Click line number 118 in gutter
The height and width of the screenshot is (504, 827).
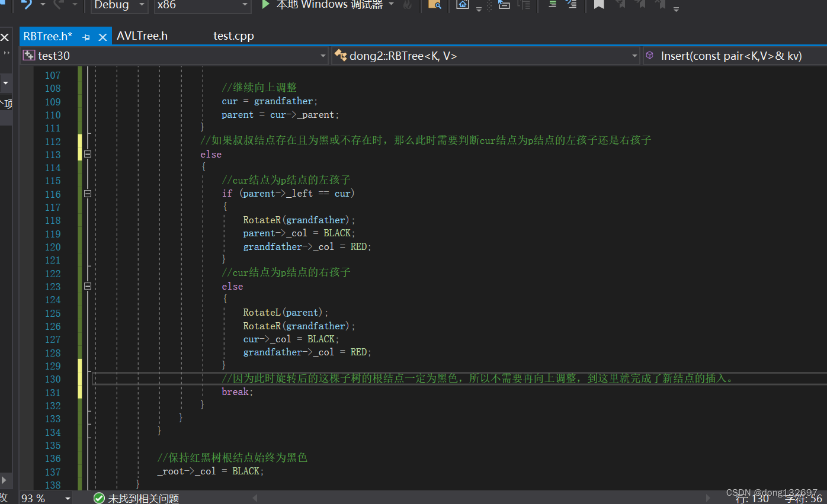53,220
